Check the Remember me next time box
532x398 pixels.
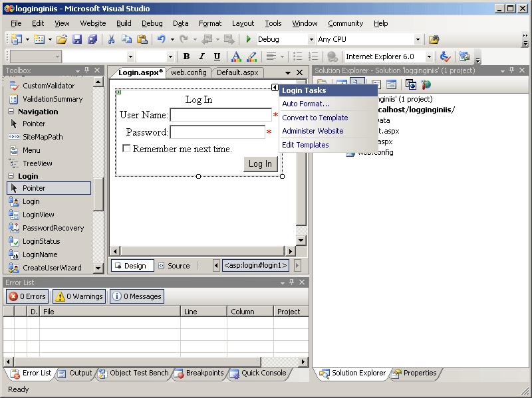pyautogui.click(x=126, y=149)
